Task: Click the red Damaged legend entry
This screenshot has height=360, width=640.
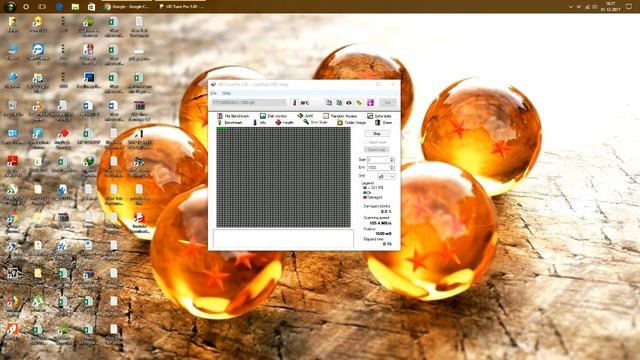Action: [372, 197]
